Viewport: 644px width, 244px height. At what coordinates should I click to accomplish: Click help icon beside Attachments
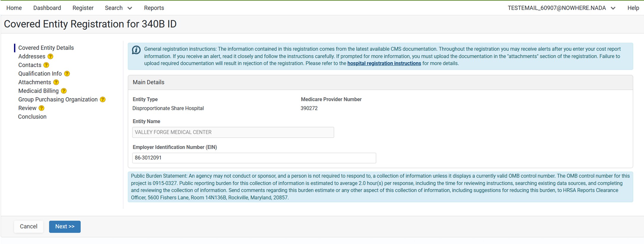[x=56, y=82]
